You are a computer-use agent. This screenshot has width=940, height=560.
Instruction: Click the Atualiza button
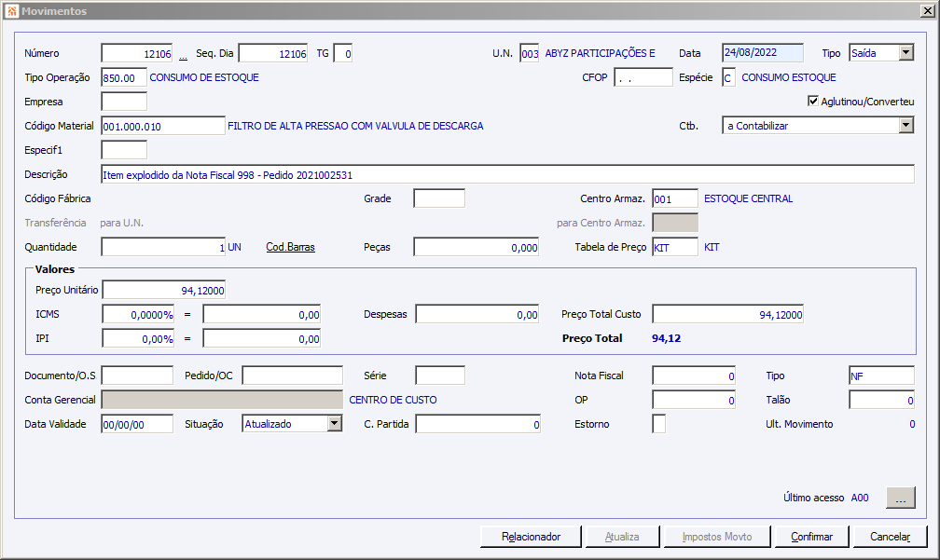622,537
